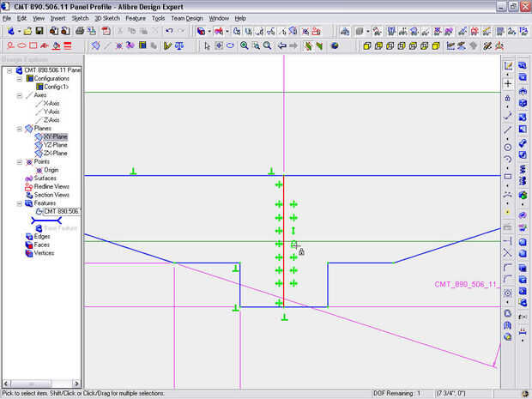
Task: Click the select arrow cursor tool
Action: [207, 45]
